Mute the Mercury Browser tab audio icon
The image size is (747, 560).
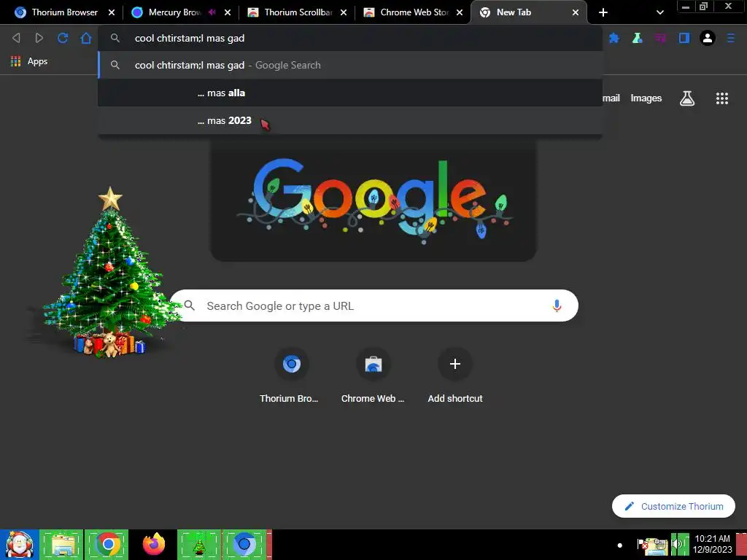click(212, 12)
